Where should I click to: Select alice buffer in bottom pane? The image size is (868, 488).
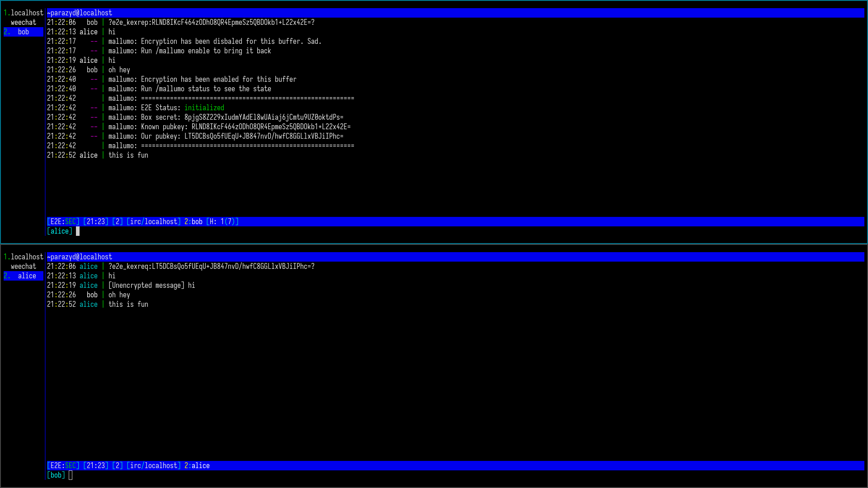click(x=27, y=276)
